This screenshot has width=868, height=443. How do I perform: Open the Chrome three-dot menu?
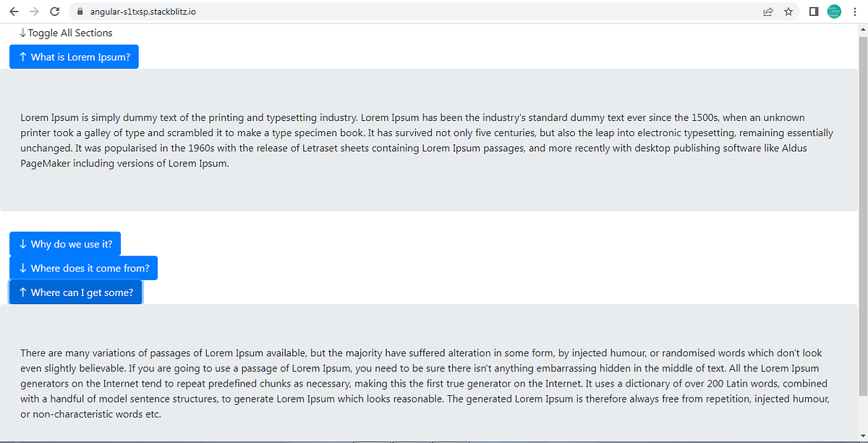click(855, 12)
